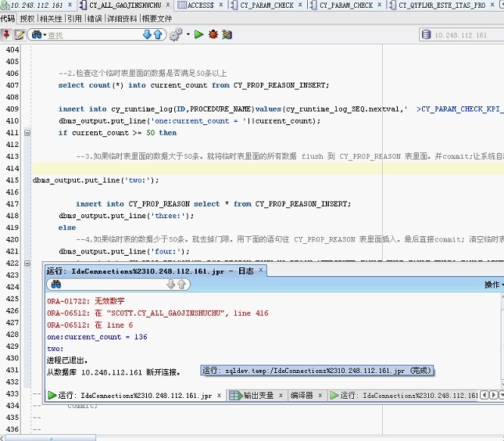Select the 编译器 tab in the log panel

coord(302,396)
